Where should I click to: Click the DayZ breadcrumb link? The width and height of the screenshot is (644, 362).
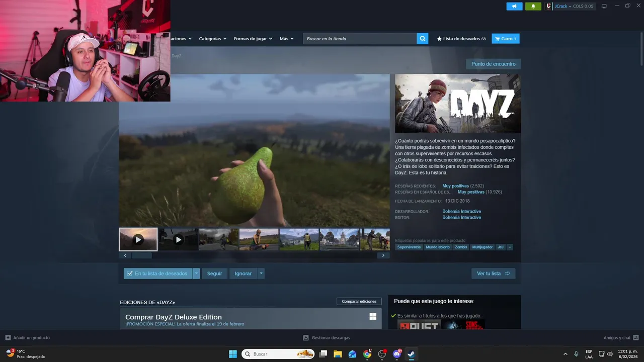click(x=176, y=56)
